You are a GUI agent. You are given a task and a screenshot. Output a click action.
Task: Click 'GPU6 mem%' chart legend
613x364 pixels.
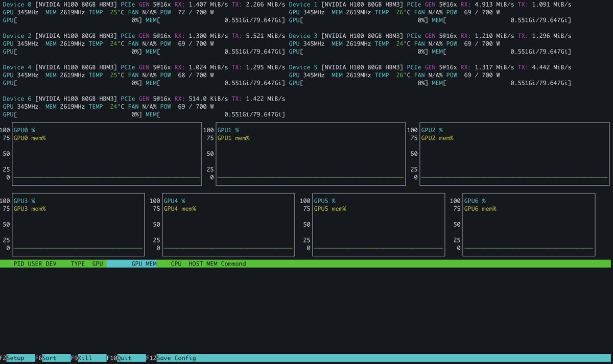tap(480, 209)
